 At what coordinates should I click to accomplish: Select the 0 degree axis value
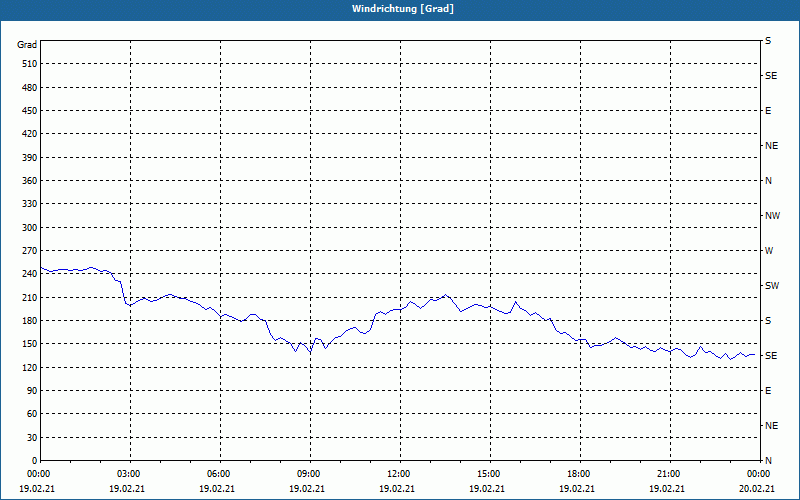point(35,460)
